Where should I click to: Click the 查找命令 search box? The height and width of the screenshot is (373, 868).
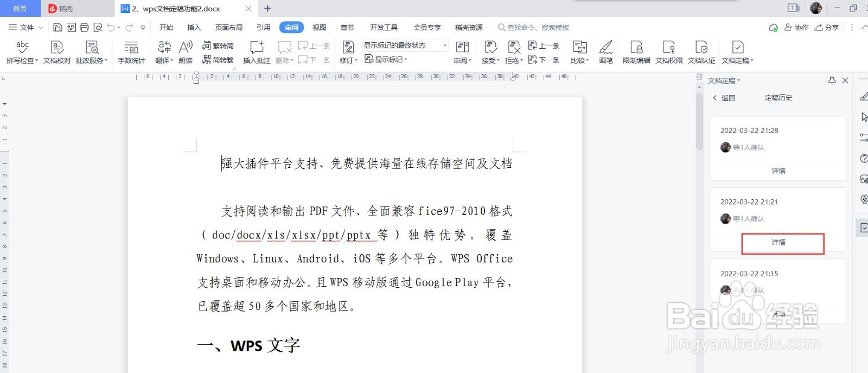[x=534, y=27]
